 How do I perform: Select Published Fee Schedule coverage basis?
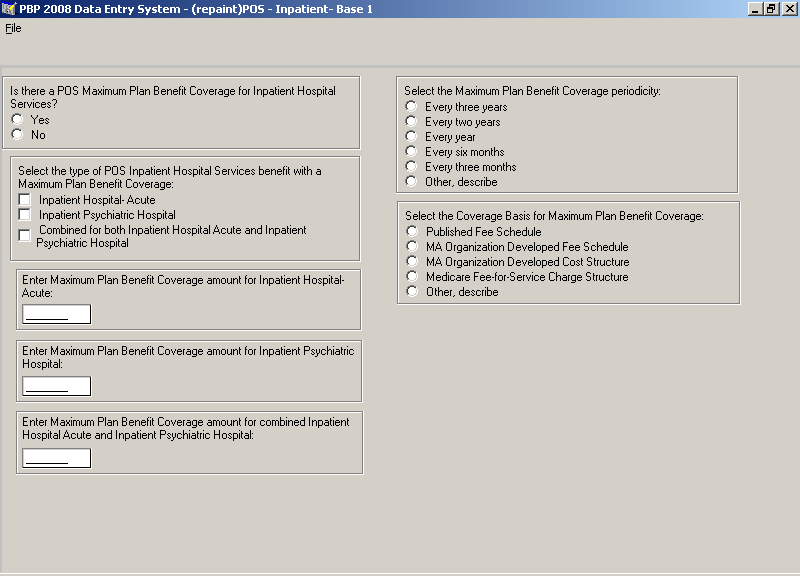[x=412, y=231]
